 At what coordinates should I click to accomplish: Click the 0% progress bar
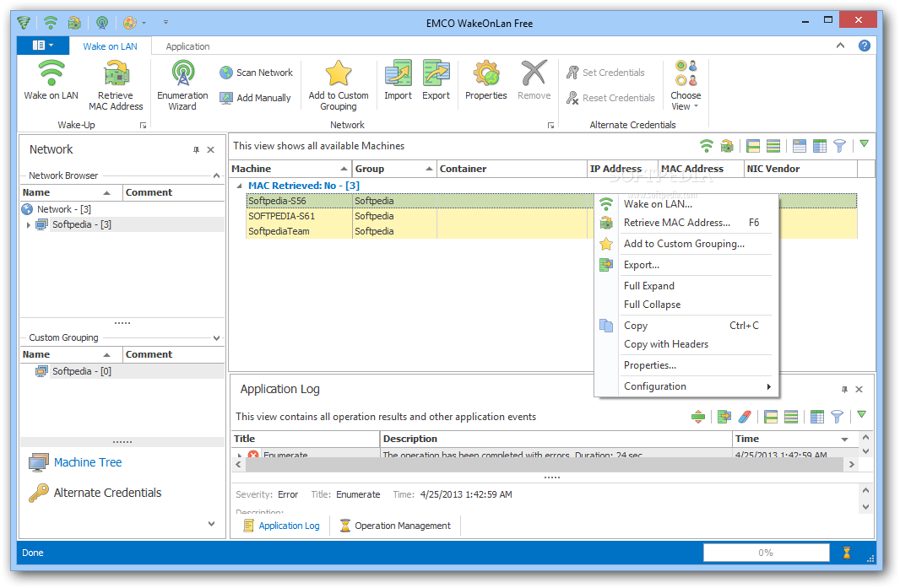tap(766, 553)
